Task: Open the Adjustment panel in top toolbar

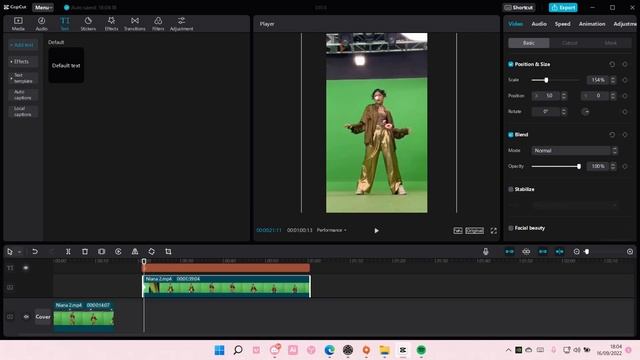Action: [182, 24]
